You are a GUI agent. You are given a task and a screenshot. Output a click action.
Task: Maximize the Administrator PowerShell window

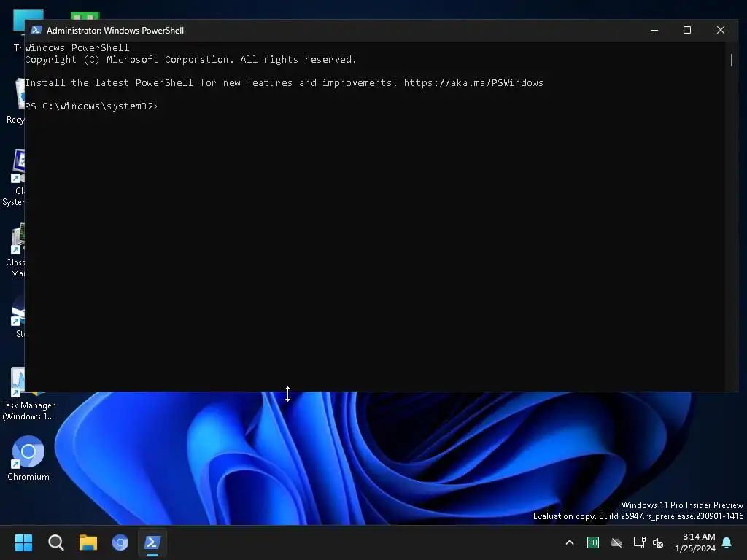click(x=687, y=30)
